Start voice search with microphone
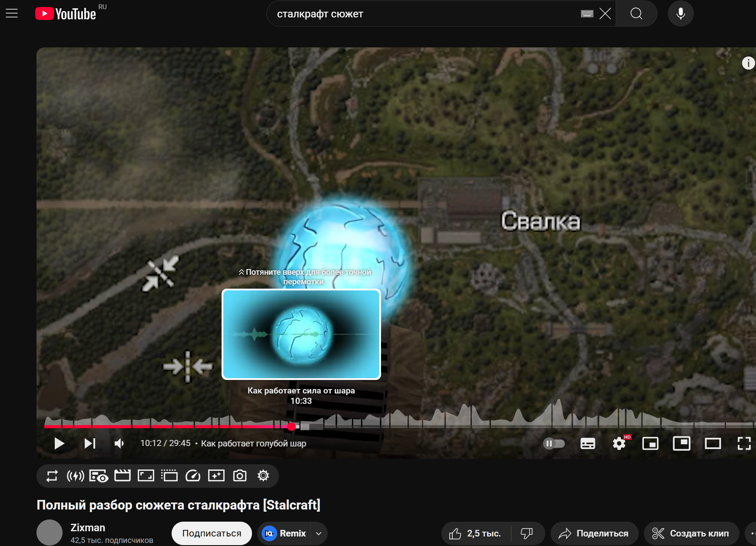The width and height of the screenshot is (756, 546). tap(681, 13)
